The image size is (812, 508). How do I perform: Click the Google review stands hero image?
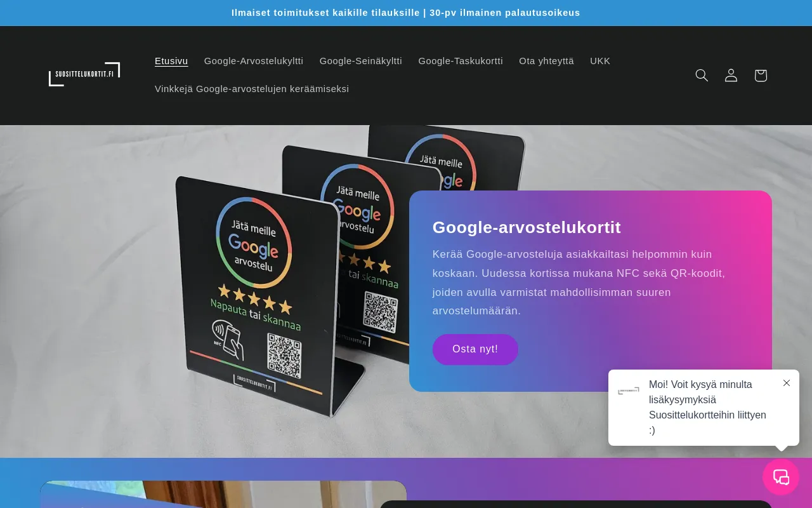(x=254, y=286)
